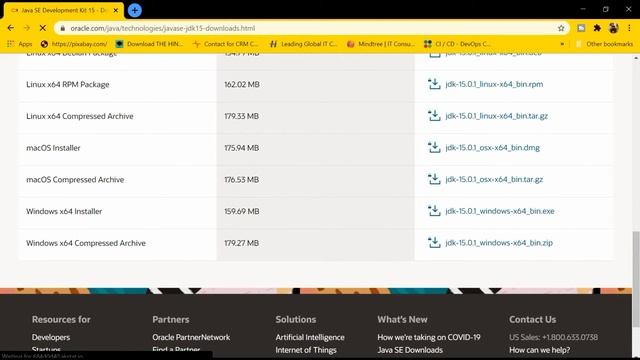
Task: Download jdk-15.0.1_osx-x64_bin.dmg link
Action: 493,147
